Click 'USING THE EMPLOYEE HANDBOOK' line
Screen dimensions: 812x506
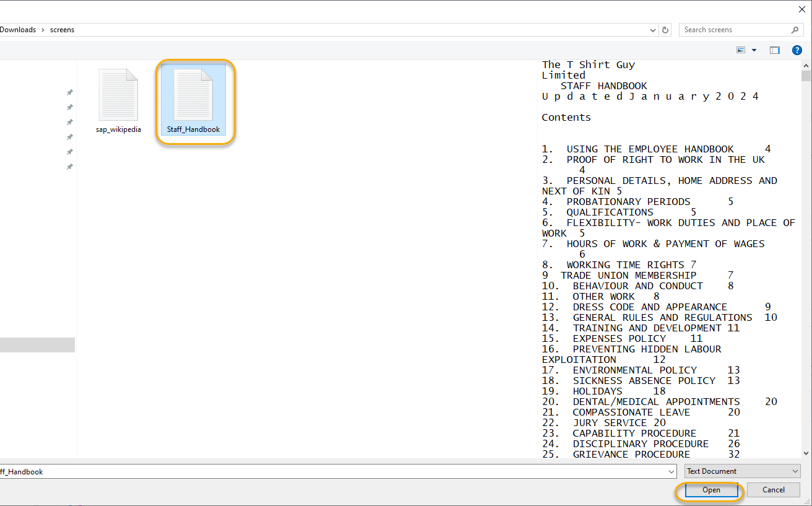click(x=657, y=149)
